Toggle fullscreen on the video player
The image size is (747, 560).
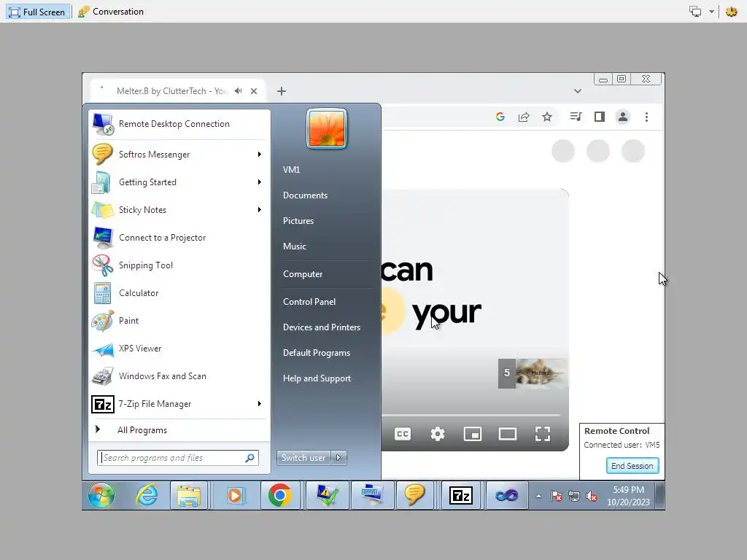(x=543, y=434)
